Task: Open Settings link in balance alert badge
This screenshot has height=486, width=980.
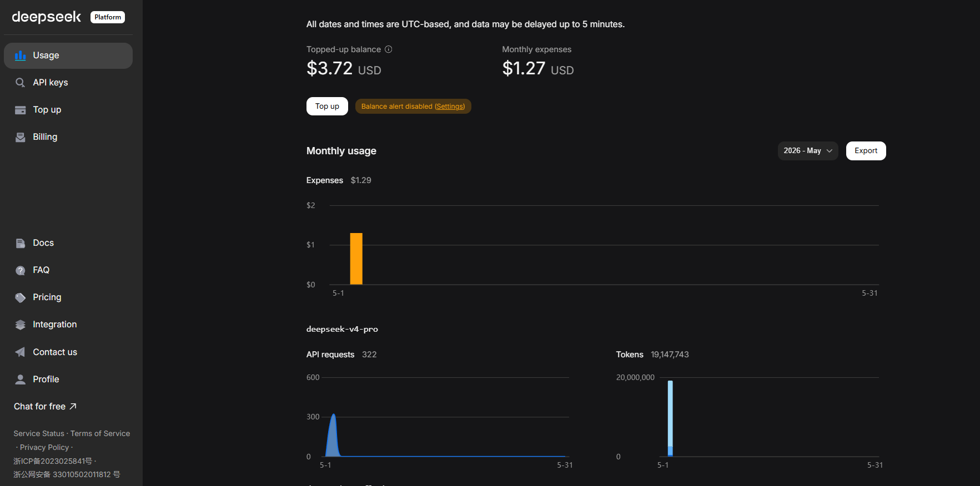Action: 450,107
